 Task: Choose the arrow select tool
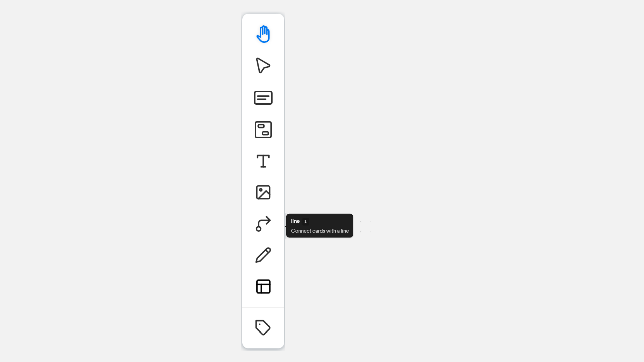[263, 65]
